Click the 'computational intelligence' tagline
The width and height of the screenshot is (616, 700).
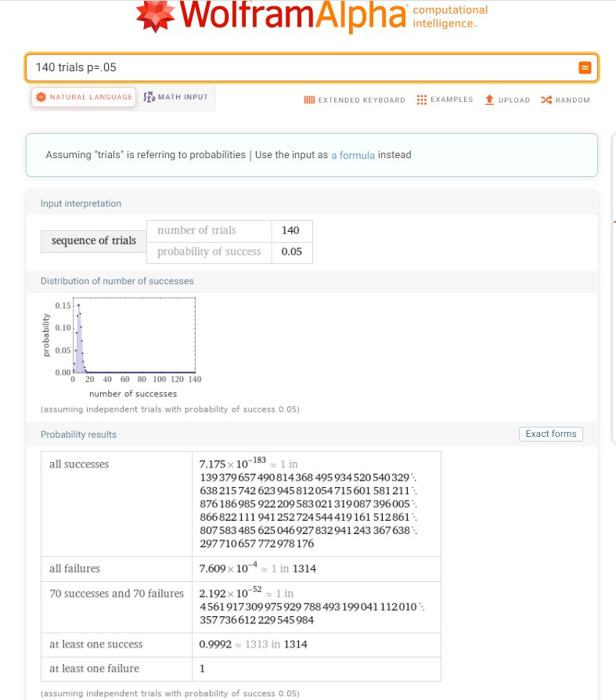pyautogui.click(x=450, y=16)
